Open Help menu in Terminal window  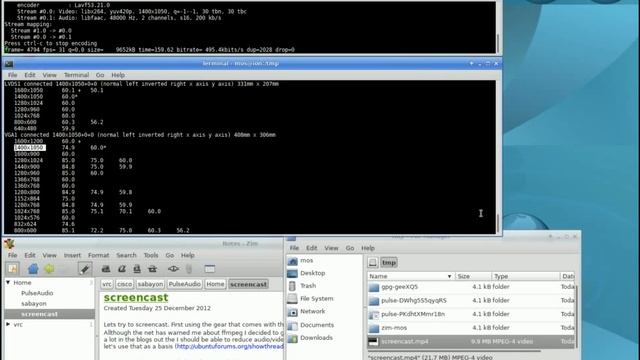[x=118, y=75]
